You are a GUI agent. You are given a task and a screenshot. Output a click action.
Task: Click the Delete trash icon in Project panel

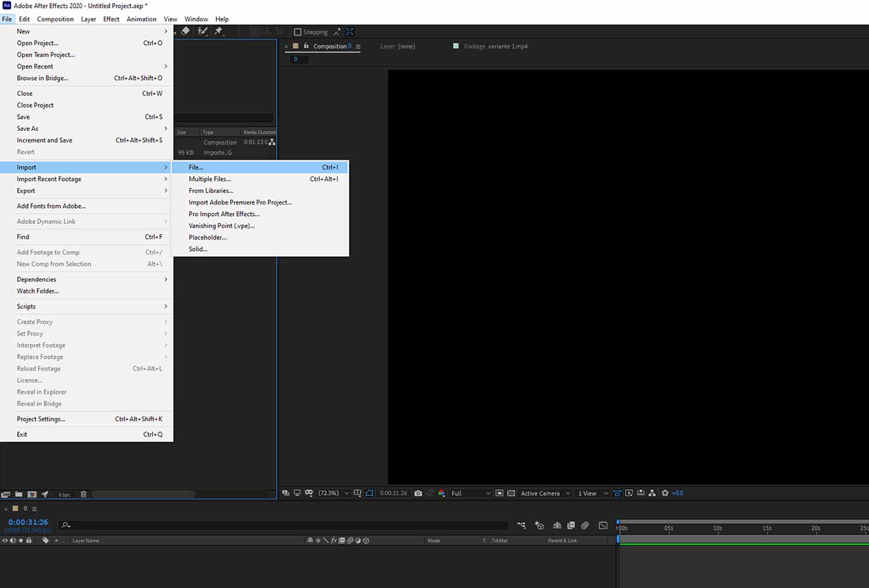coord(84,494)
